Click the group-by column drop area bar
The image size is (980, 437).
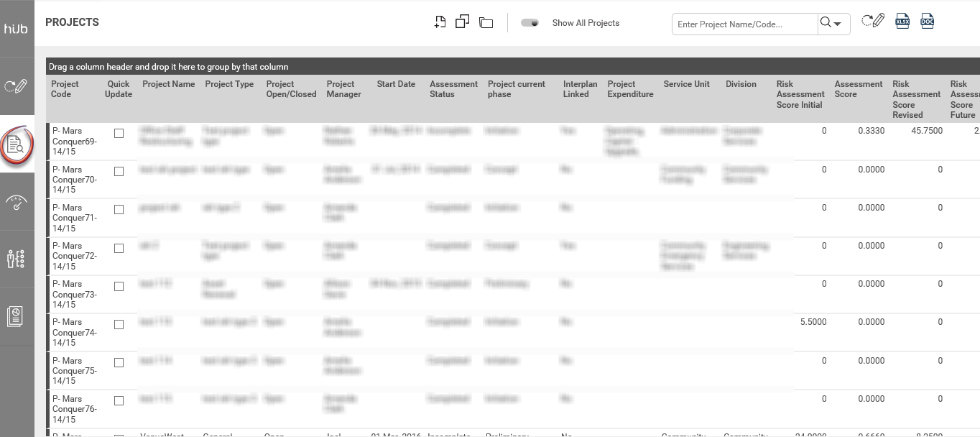(x=513, y=67)
